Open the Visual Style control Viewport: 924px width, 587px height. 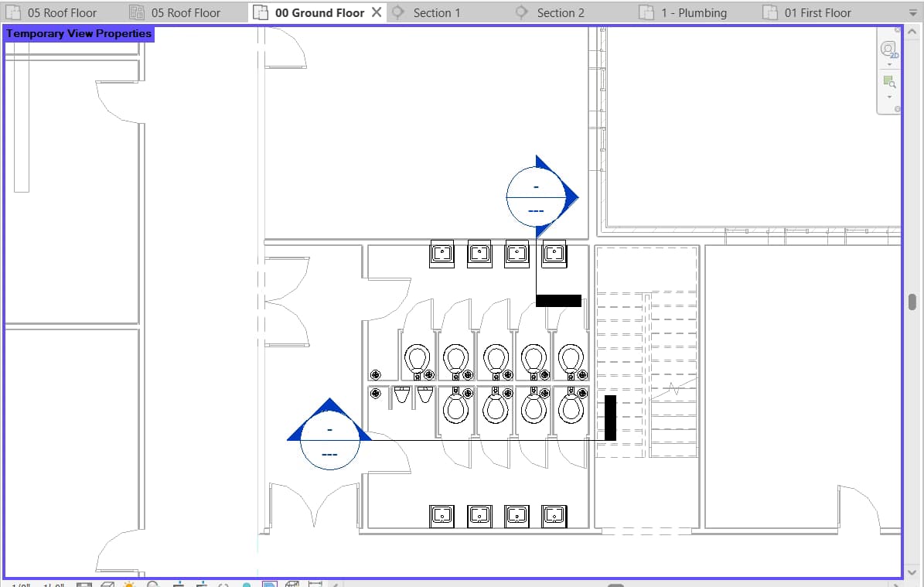[106, 584]
